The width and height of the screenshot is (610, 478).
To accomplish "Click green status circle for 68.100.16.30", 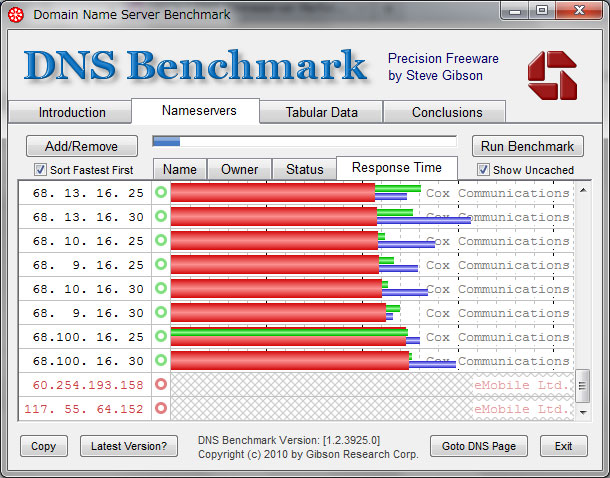I will [161, 360].
